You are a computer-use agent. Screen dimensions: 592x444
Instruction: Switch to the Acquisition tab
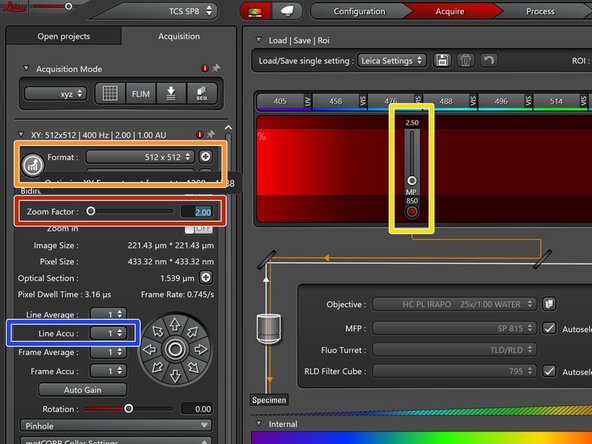point(179,36)
